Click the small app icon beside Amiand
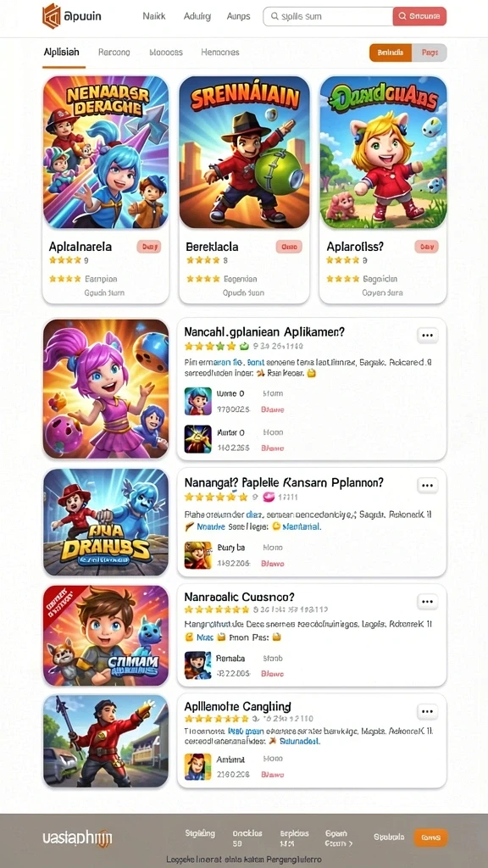Viewport: 488px width, 868px height. 197,766
